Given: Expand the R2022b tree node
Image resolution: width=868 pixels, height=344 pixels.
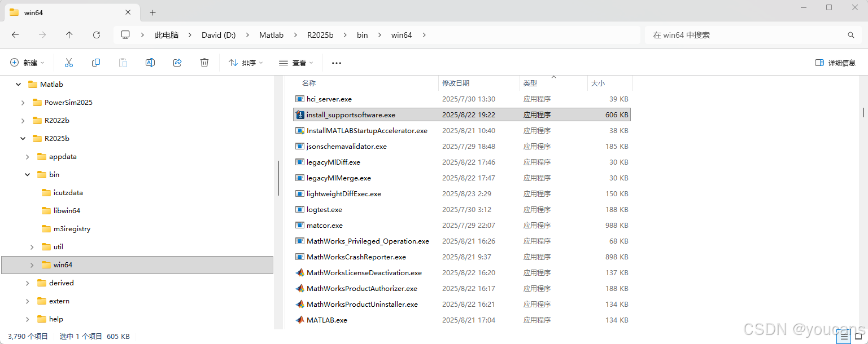Looking at the screenshot, I should point(23,121).
